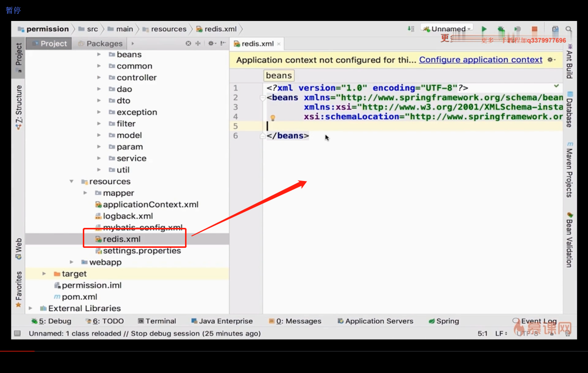Screen dimensions: 588x373
Task: Click the src breadcrumb
Action: click(x=88, y=29)
